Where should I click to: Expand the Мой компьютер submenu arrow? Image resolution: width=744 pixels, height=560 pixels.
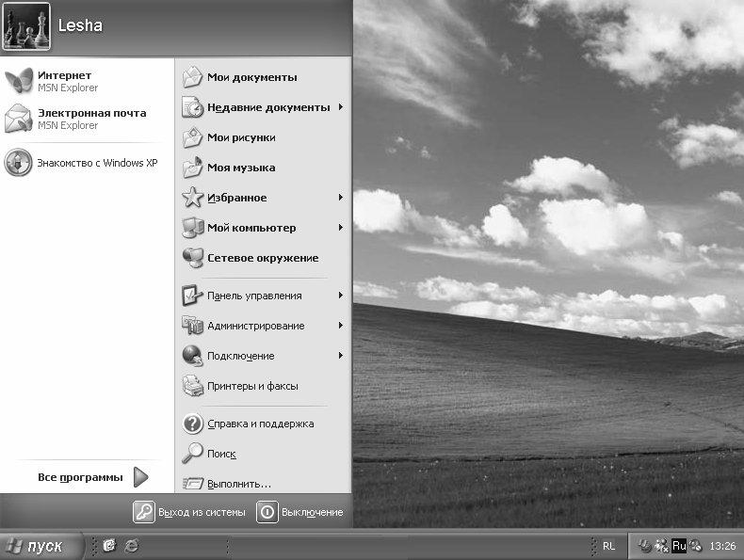tap(340, 228)
